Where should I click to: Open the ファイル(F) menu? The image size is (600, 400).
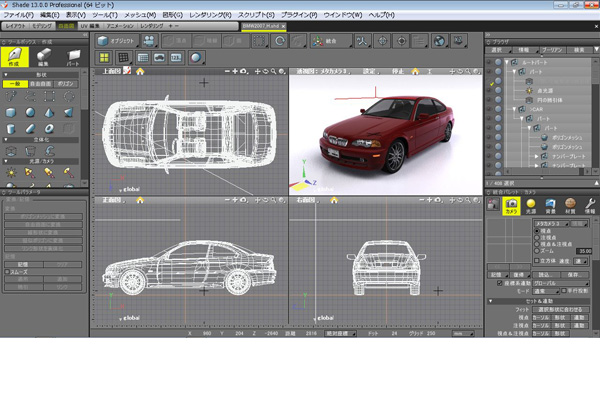18,15
